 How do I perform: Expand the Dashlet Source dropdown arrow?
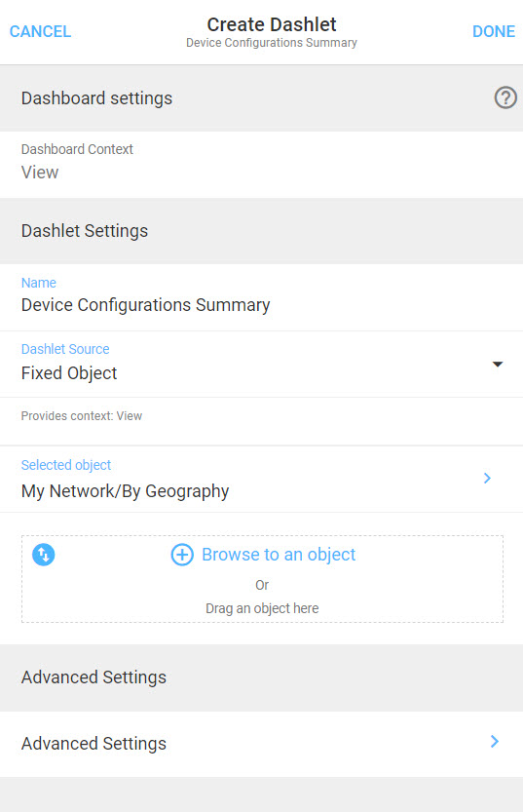pos(498,364)
